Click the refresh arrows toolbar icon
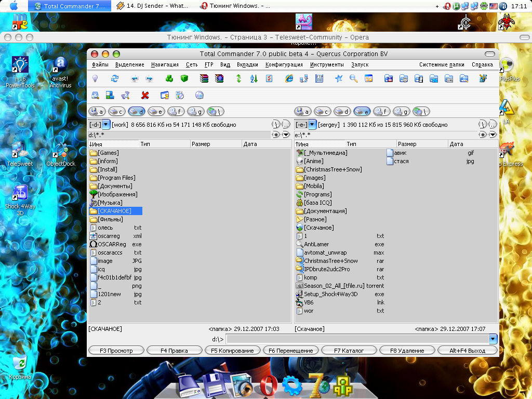This screenshot has height=399, width=532. [115, 78]
